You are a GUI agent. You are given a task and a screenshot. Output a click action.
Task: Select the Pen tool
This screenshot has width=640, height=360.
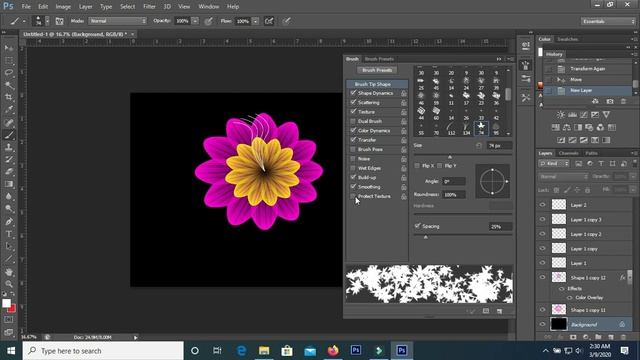tap(9, 222)
